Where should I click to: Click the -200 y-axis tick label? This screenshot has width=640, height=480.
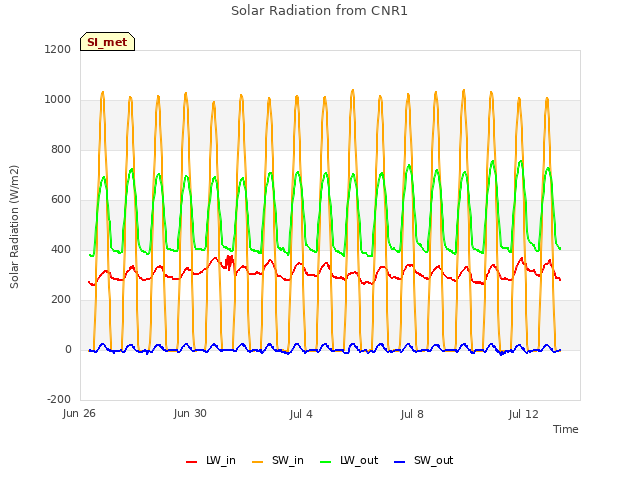pos(59,399)
